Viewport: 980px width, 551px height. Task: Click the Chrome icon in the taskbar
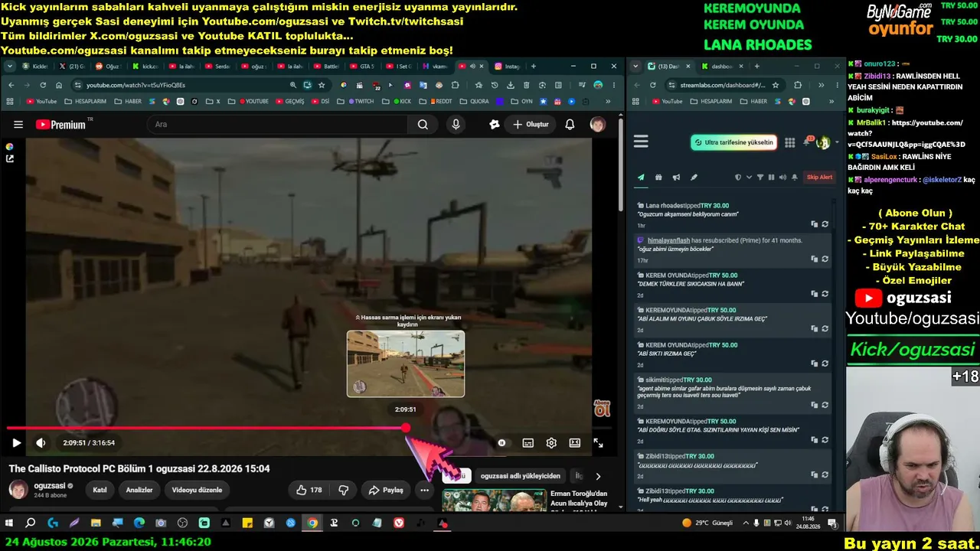click(x=312, y=523)
